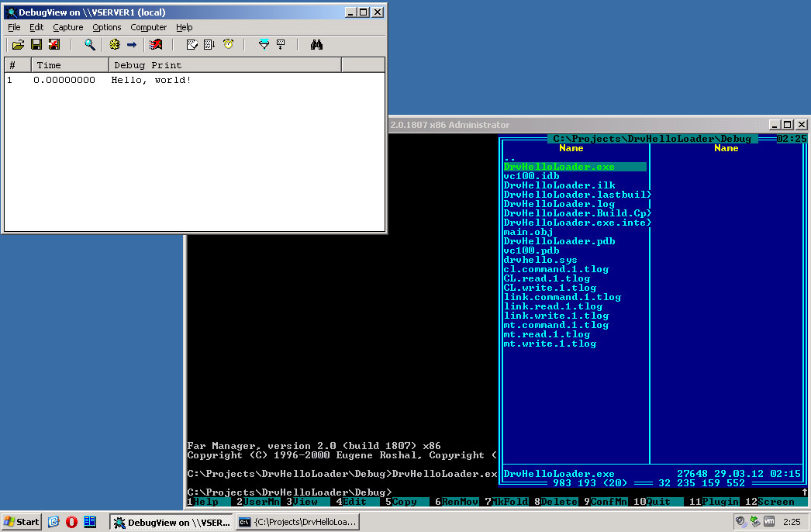Click the # column header in DebugView
Image resolution: width=811 pixels, height=532 pixels.
coord(18,65)
